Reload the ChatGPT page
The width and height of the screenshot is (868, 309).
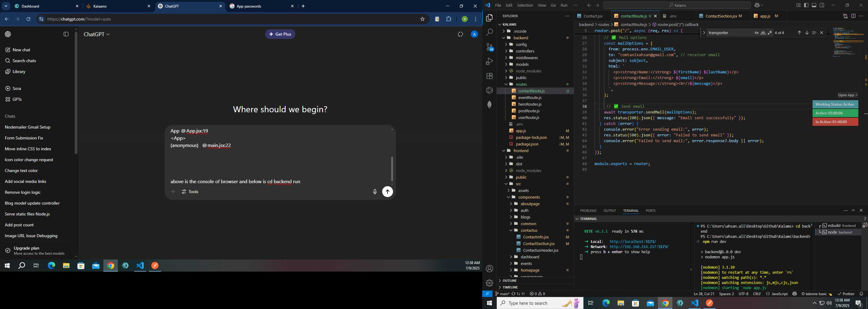tap(28, 19)
